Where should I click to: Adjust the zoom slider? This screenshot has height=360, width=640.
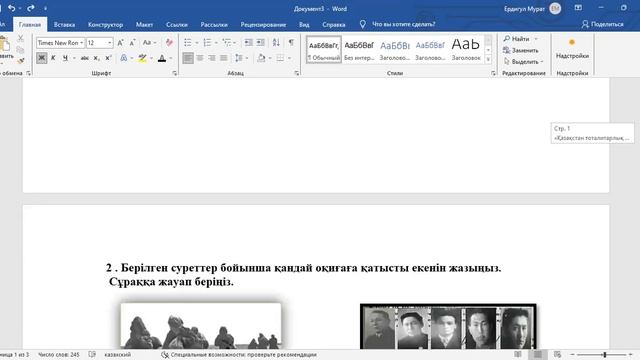604,355
